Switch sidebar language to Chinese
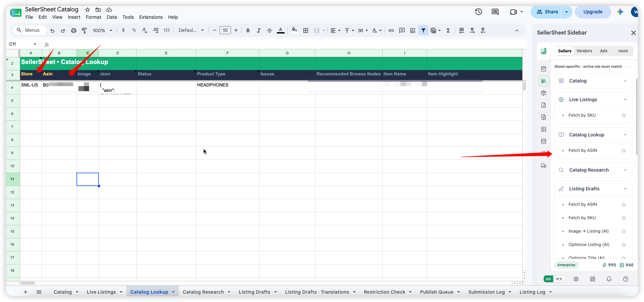The image size is (644, 302). pyautogui.click(x=559, y=279)
